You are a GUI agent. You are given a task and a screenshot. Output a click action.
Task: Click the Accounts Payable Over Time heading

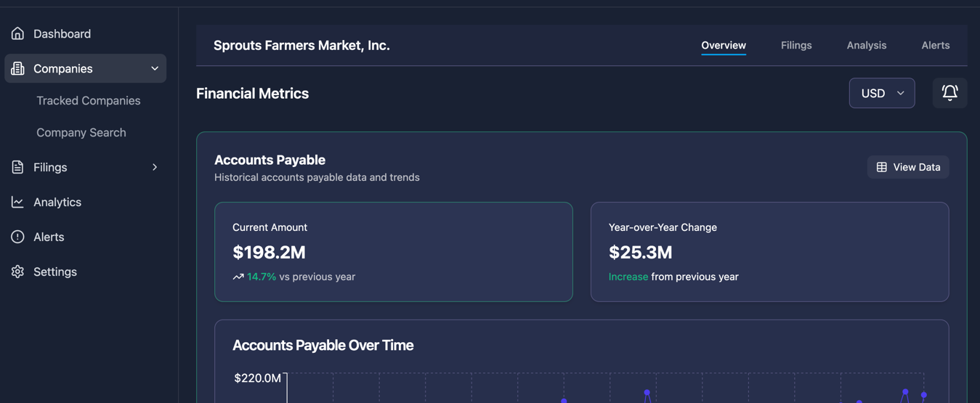click(x=323, y=346)
